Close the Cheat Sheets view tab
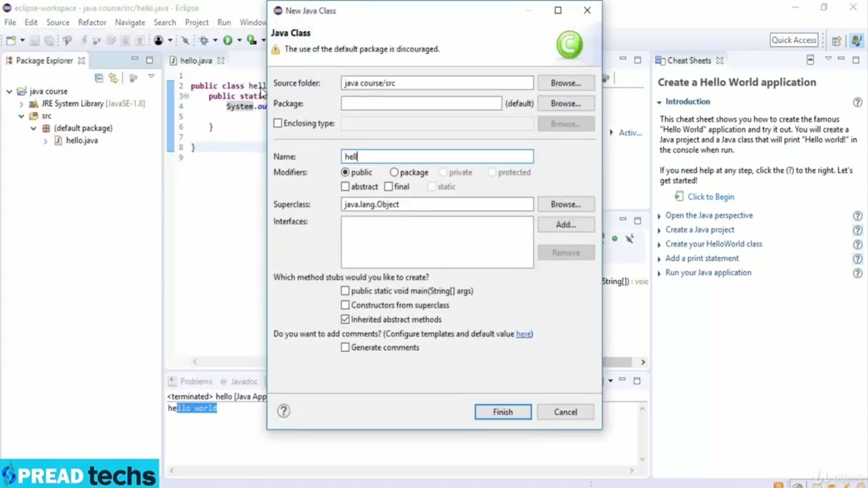This screenshot has height=488, width=868. (719, 60)
